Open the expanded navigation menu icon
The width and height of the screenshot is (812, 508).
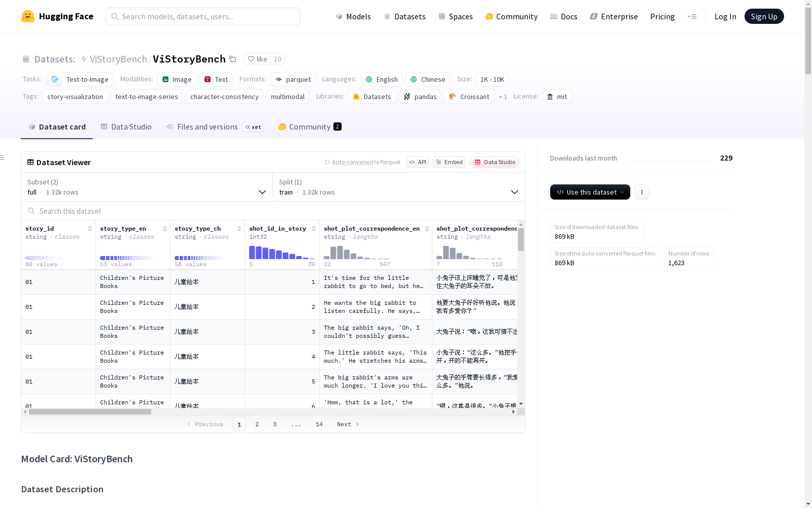[692, 16]
